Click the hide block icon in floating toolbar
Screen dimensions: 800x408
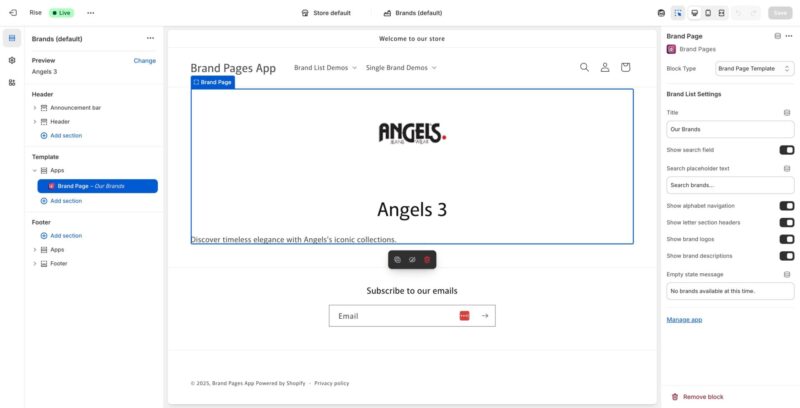(x=412, y=260)
